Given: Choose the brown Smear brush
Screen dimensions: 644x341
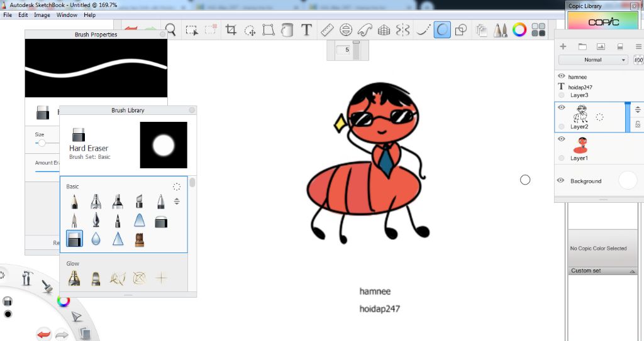Looking at the screenshot, I should (140, 240).
